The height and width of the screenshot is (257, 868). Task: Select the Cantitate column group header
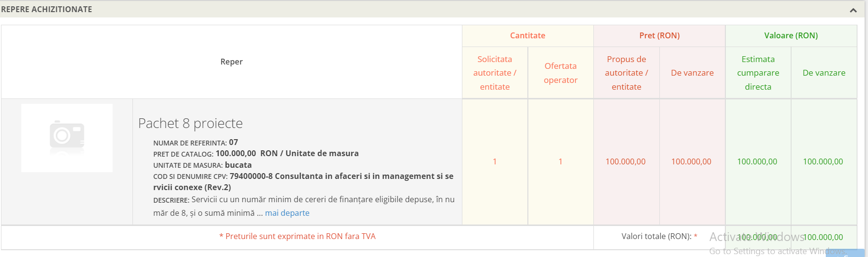point(527,35)
